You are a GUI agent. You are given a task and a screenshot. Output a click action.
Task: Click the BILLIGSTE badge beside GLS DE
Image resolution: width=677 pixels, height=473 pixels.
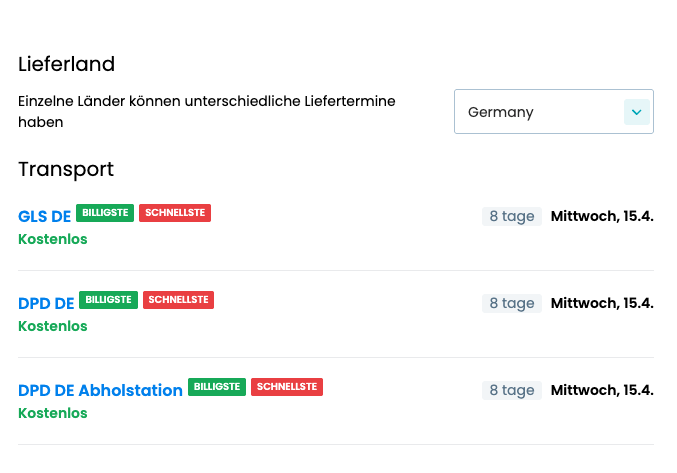pos(105,213)
